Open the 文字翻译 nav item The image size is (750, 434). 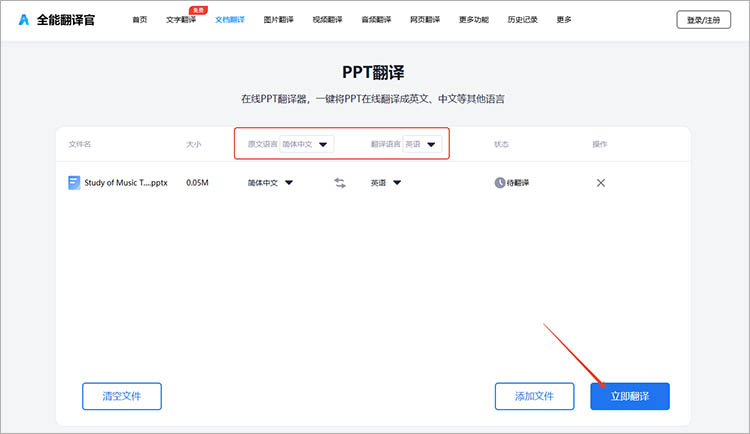point(181,20)
